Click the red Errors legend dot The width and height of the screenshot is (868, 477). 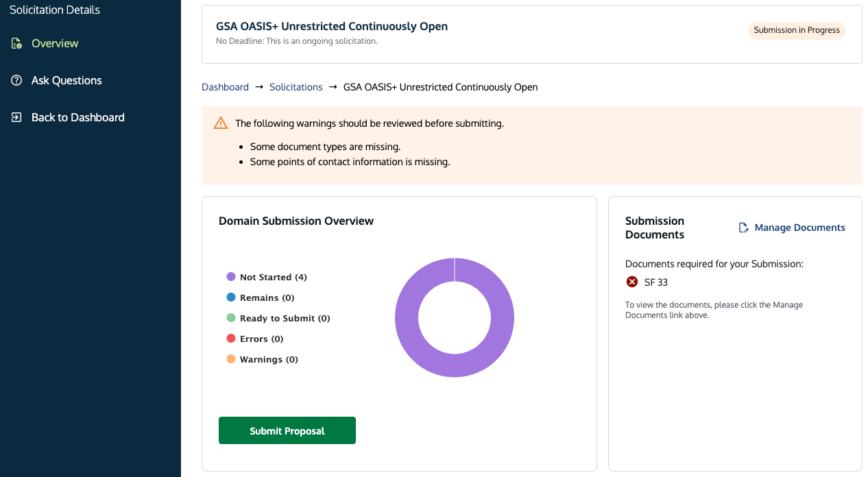tap(231, 338)
